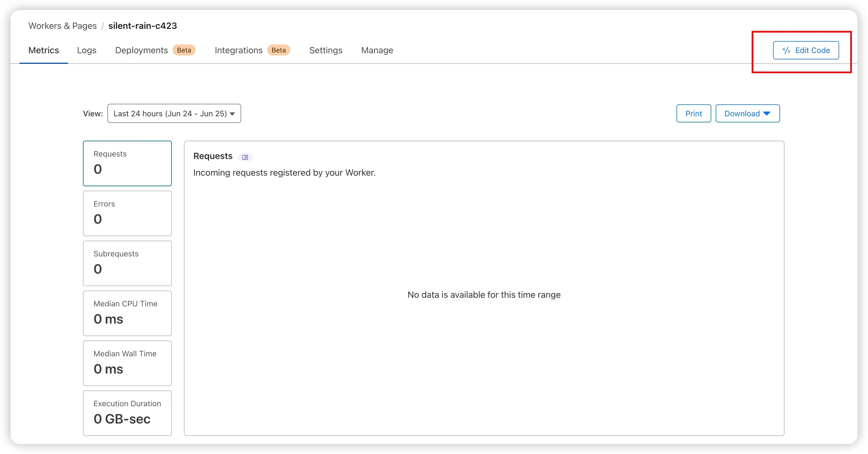Switch to the Logs tab
The height and width of the screenshot is (454, 868).
click(87, 50)
